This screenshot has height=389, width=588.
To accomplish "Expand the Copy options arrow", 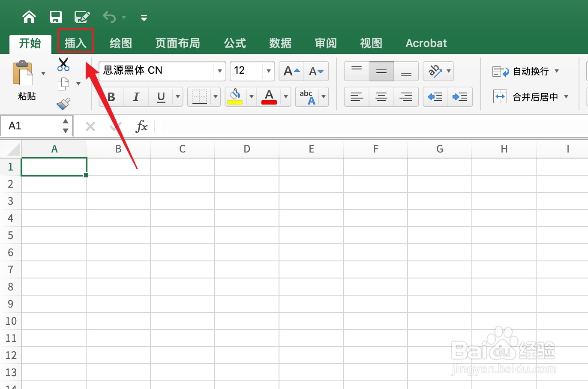I will [x=78, y=84].
